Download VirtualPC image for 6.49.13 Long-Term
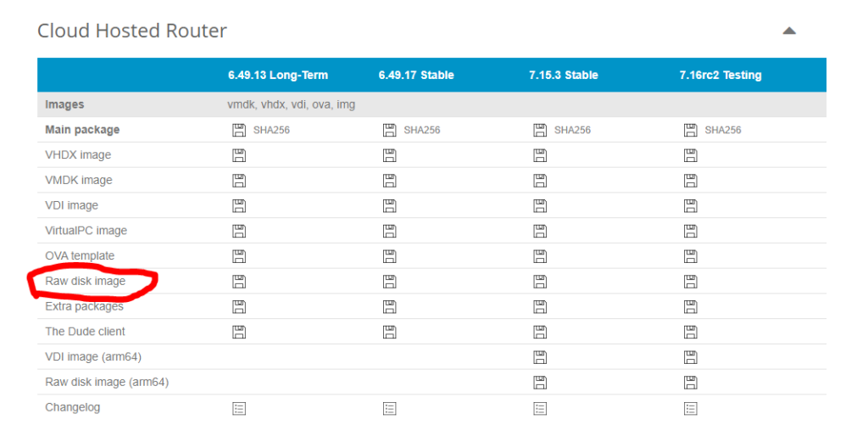This screenshot has width=868, height=442. pyautogui.click(x=239, y=231)
